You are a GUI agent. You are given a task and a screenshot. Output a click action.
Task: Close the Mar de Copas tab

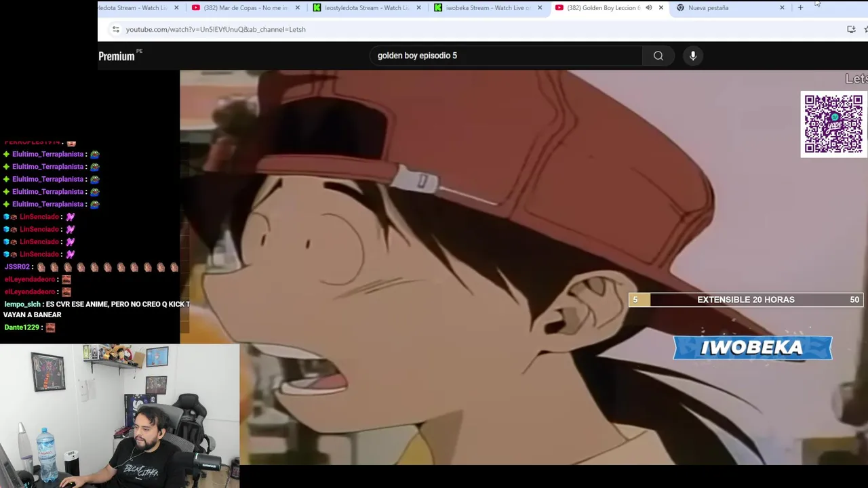tap(297, 7)
